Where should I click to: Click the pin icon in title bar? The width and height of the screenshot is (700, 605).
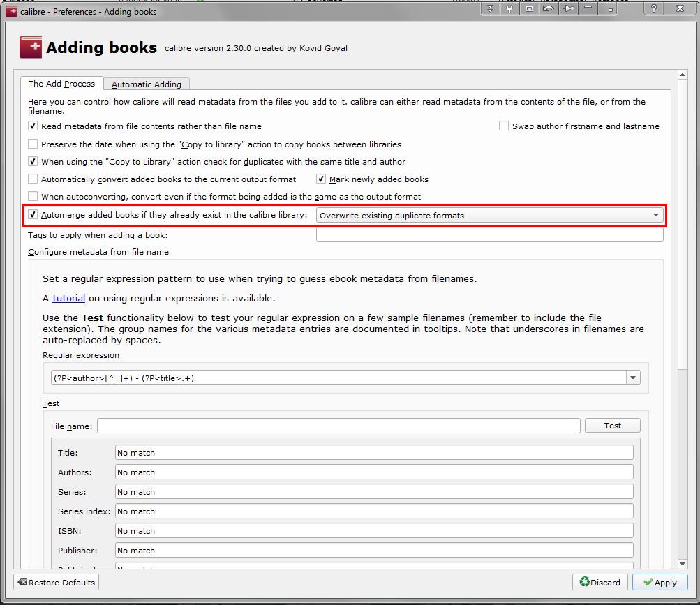pos(569,8)
